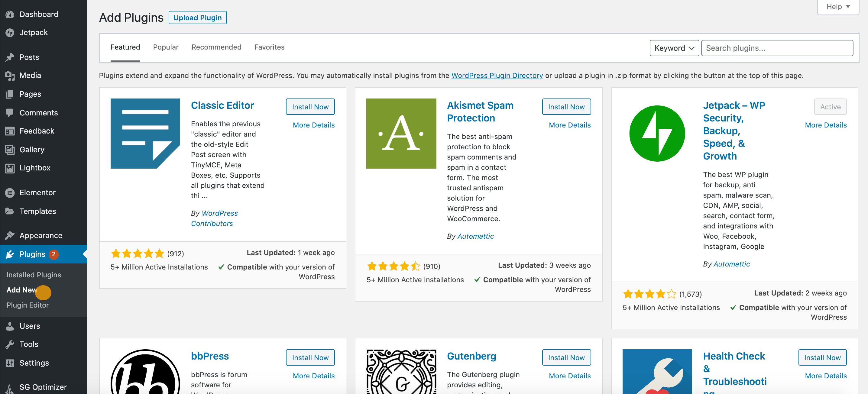Screen dimensions: 868x394
Task: Open the Automattic author link under Jetpack
Action: coord(731,264)
